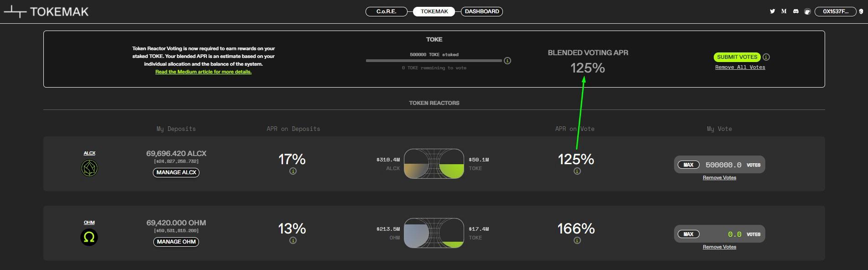Click the OHM omega logo icon
The width and height of the screenshot is (868, 270).
[89, 238]
